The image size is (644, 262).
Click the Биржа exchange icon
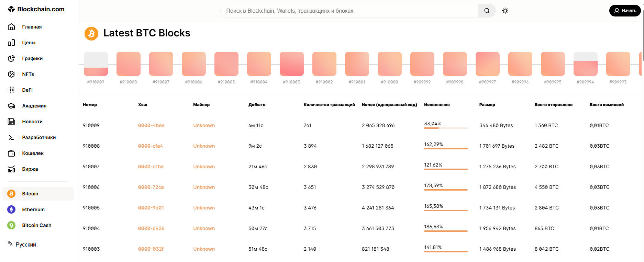click(x=11, y=169)
